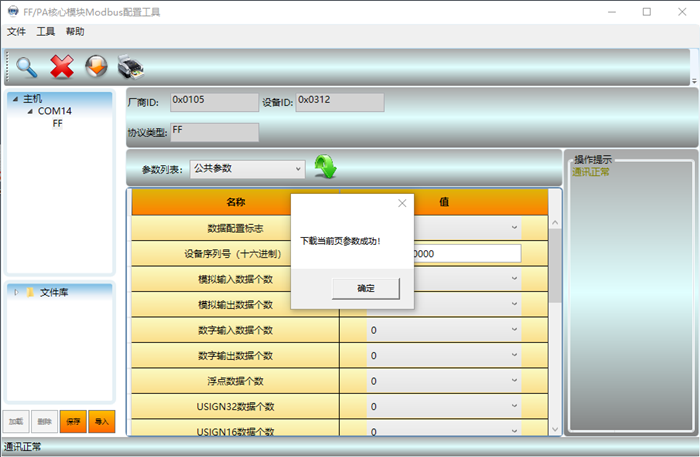
Task: Click the orange download arrow toolbar icon
Action: pos(96,66)
